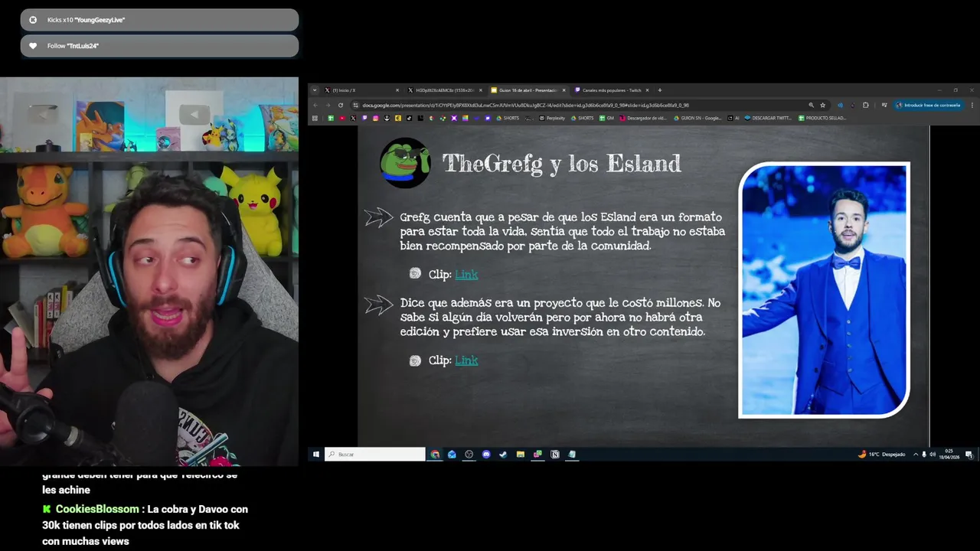Open the first SHORTS bookmark
Viewport: 980px width, 551px height.
tap(507, 118)
